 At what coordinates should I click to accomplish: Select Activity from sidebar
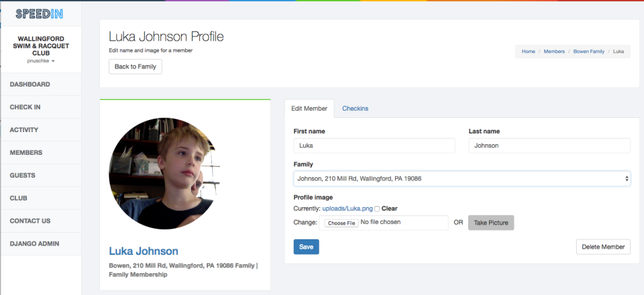[x=24, y=130]
